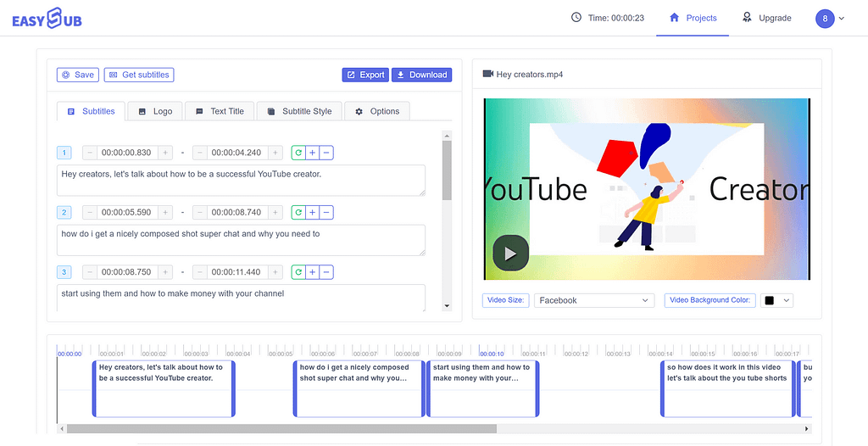Click video camera icon beside Hey creators.mp4
868x446 pixels.
pos(487,74)
